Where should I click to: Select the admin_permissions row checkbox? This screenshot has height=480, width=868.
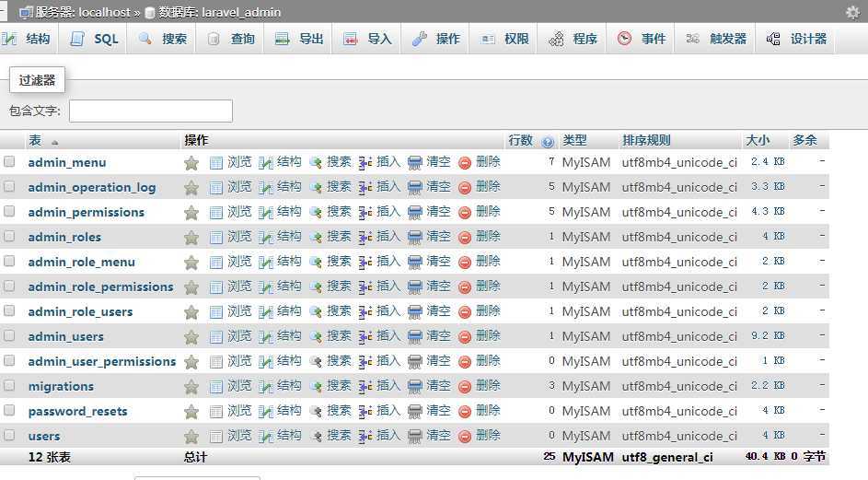click(9, 211)
